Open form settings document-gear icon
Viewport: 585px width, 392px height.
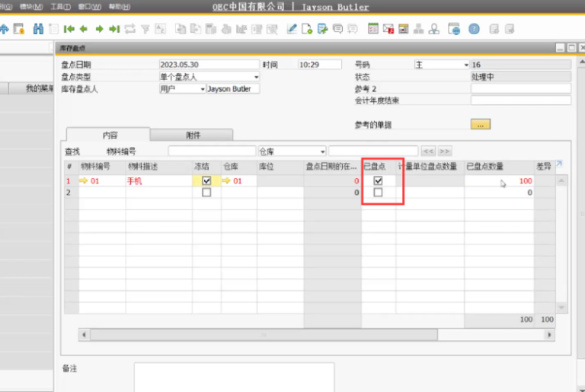(307, 29)
